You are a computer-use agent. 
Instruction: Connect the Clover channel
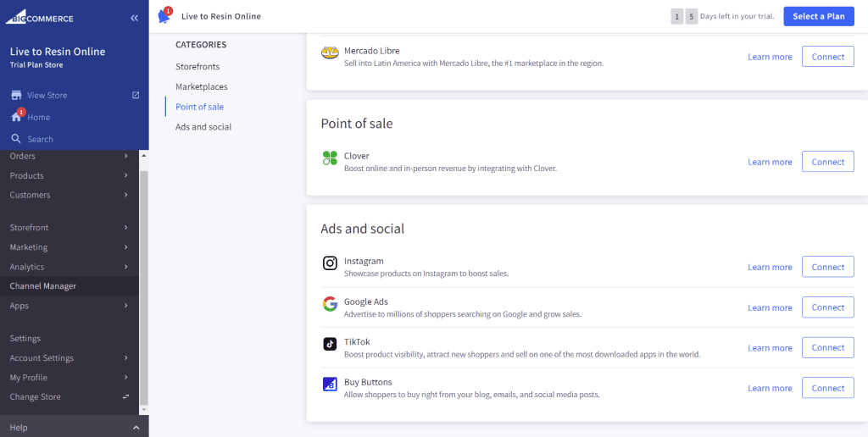tap(828, 162)
